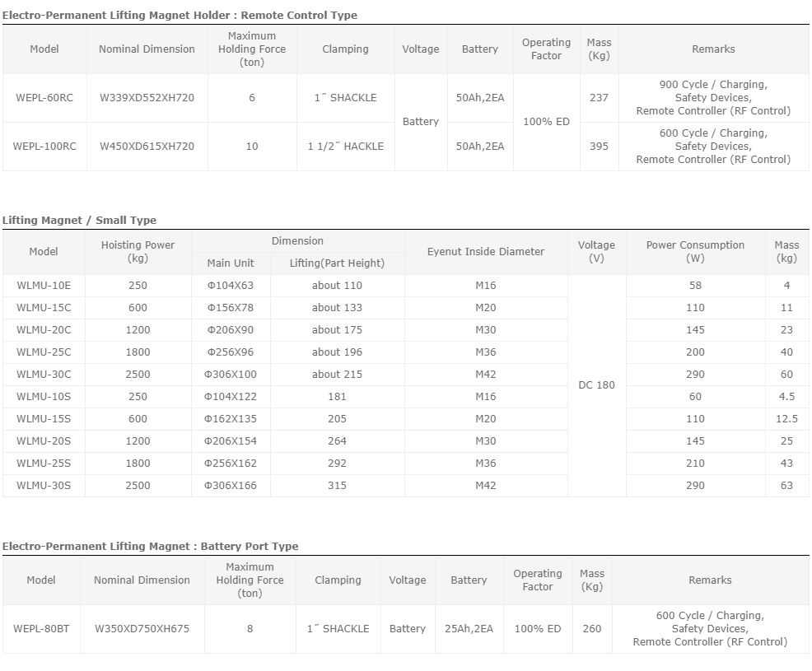
Task: Select lifting height value '264'
Action: [x=337, y=441]
